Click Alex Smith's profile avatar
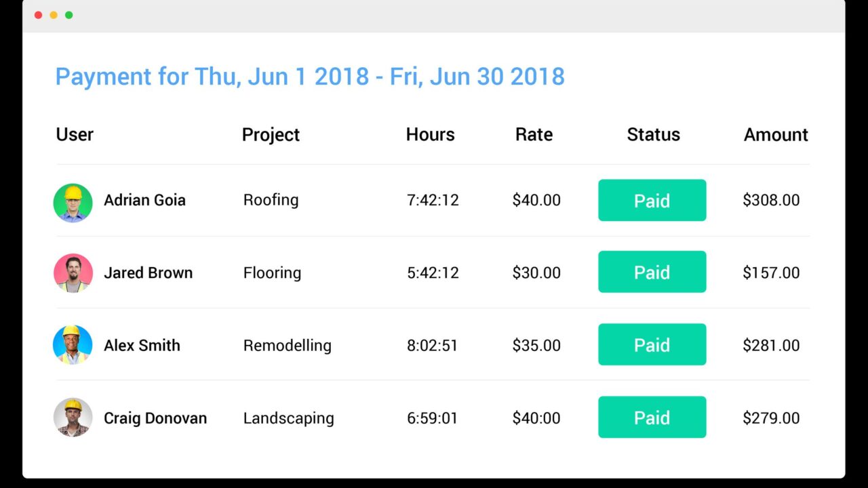Image resolution: width=868 pixels, height=488 pixels. (73, 345)
